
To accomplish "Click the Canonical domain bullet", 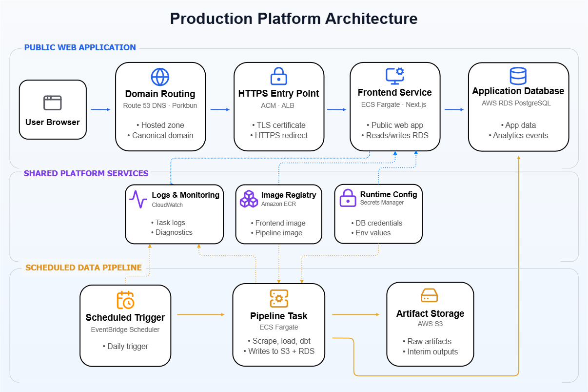I will [x=160, y=135].
